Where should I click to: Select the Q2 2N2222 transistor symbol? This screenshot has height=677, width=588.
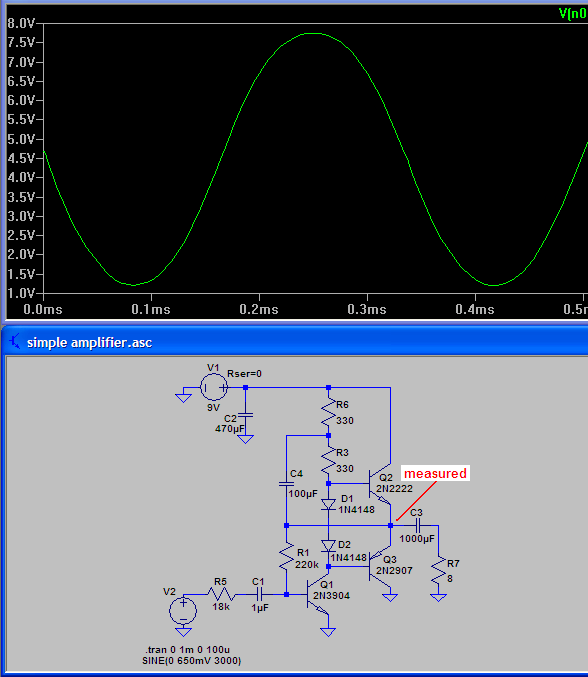point(379,484)
